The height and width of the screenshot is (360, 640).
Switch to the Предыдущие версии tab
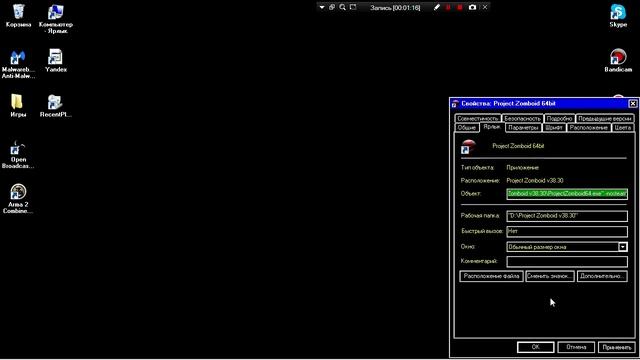pyautogui.click(x=604, y=118)
